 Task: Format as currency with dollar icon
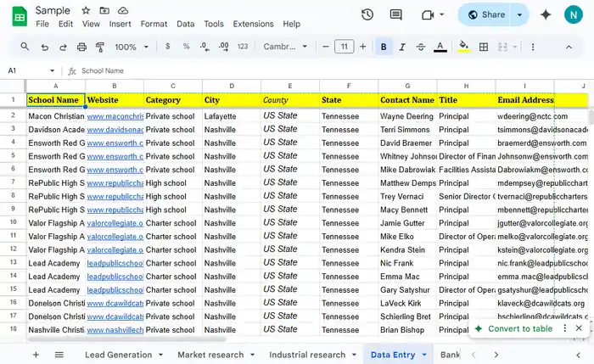click(x=168, y=47)
